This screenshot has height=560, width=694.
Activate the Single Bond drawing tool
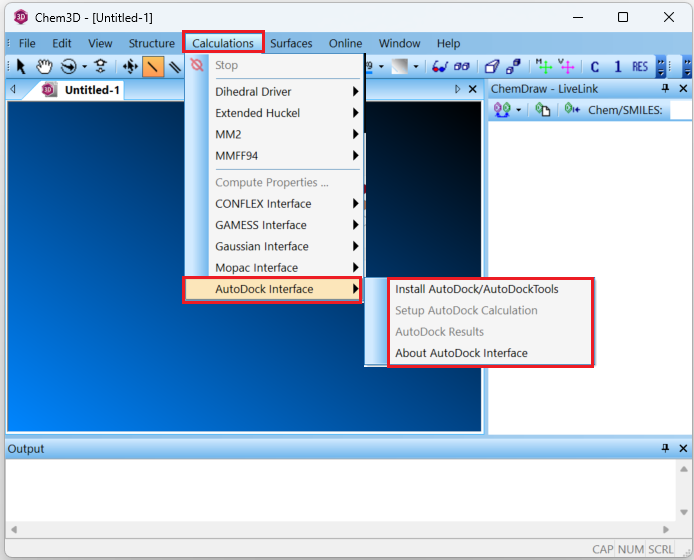[153, 67]
